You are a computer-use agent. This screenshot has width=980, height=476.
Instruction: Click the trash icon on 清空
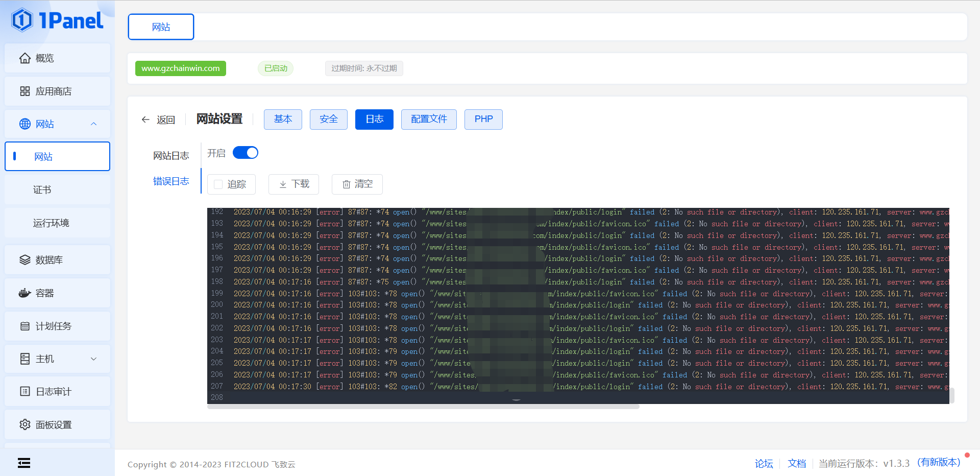(346, 184)
